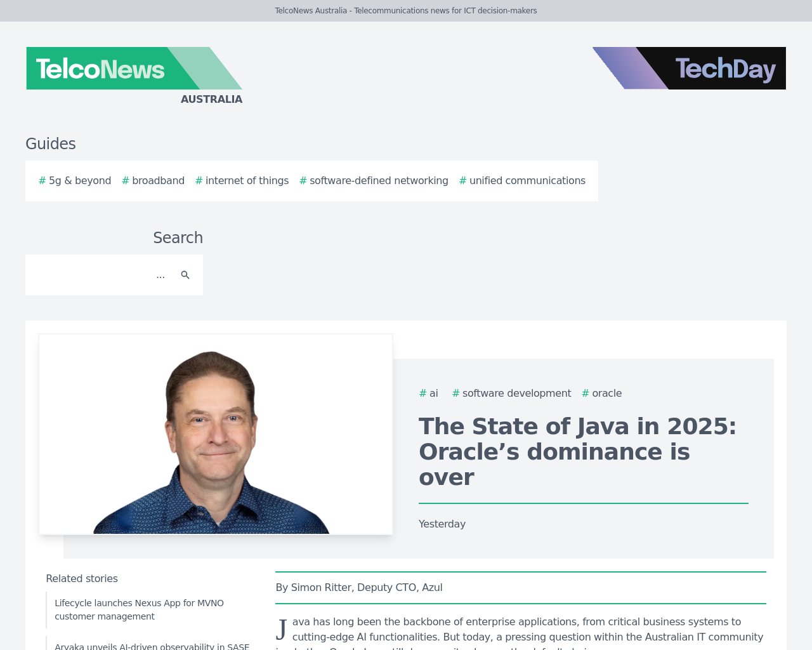Viewport: 812px width, 650px height.
Task: Select the software development tag
Action: (516, 393)
